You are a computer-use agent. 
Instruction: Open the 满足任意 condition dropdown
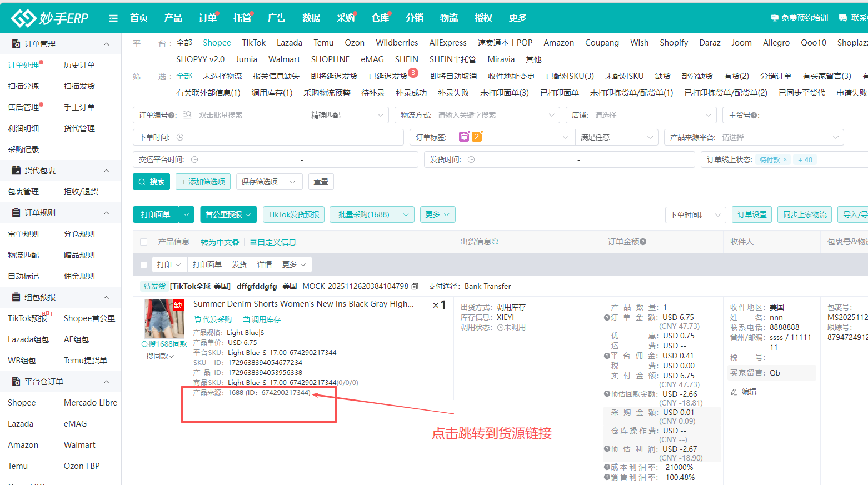click(617, 137)
